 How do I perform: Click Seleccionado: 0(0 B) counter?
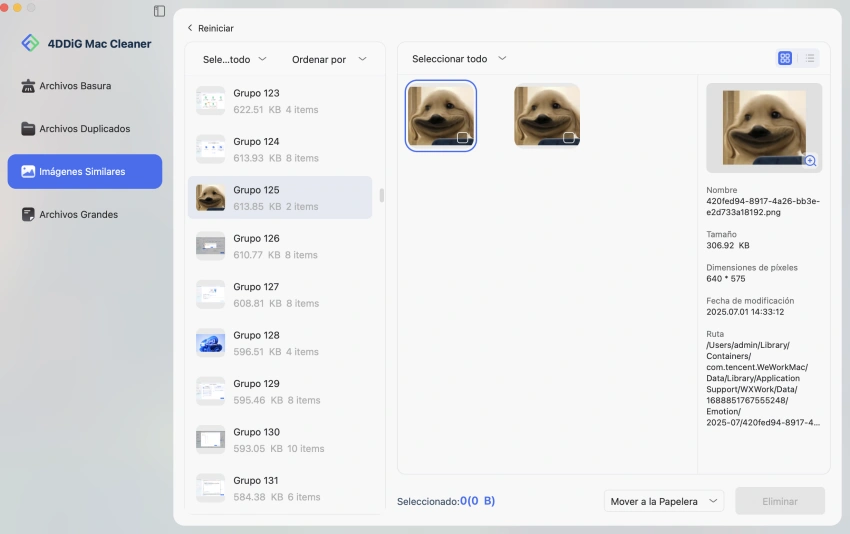point(446,501)
